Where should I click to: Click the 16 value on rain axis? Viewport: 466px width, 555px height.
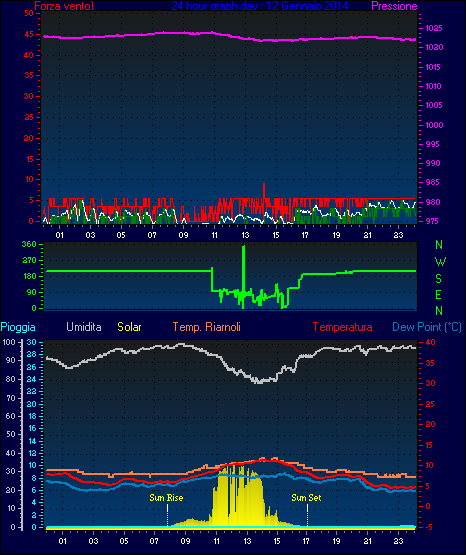click(x=32, y=429)
